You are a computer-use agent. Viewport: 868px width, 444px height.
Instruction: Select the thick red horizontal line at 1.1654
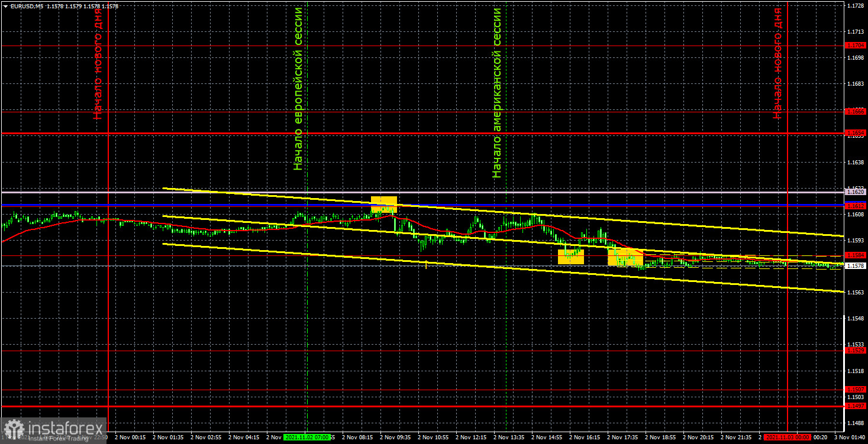pos(422,134)
